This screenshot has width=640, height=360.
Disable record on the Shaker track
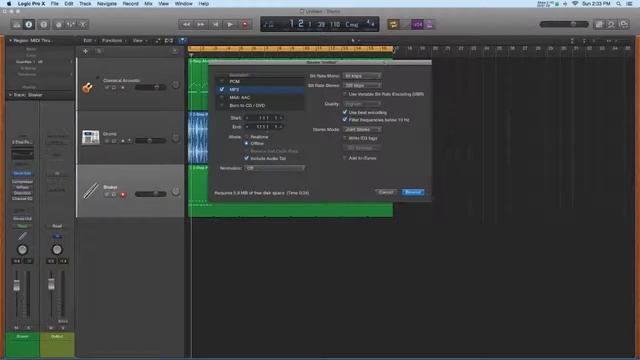[123, 195]
